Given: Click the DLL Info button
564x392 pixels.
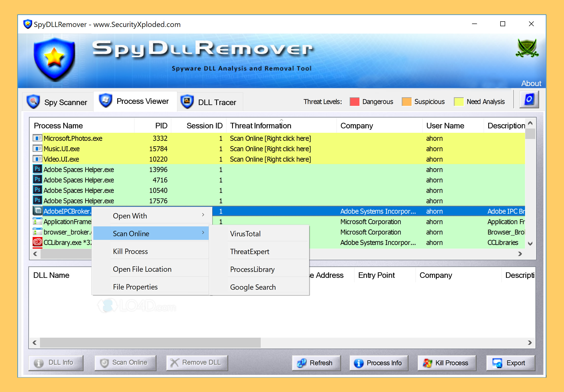Looking at the screenshot, I should (x=56, y=363).
